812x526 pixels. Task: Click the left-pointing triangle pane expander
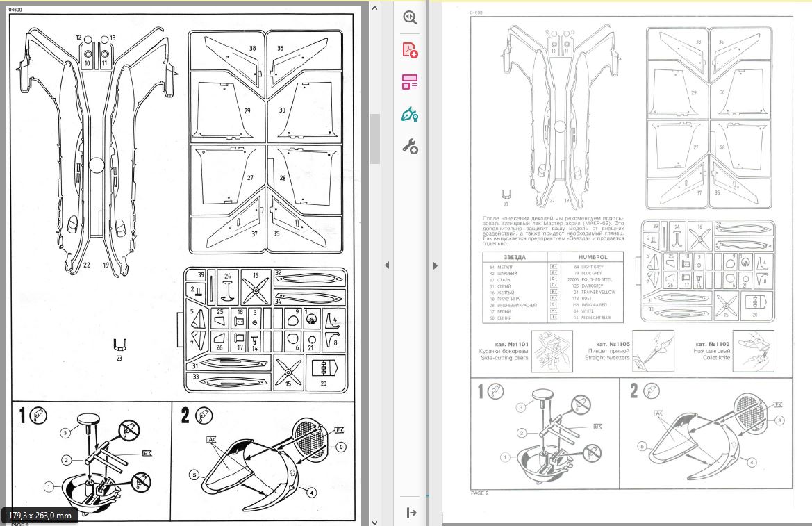tap(386, 265)
